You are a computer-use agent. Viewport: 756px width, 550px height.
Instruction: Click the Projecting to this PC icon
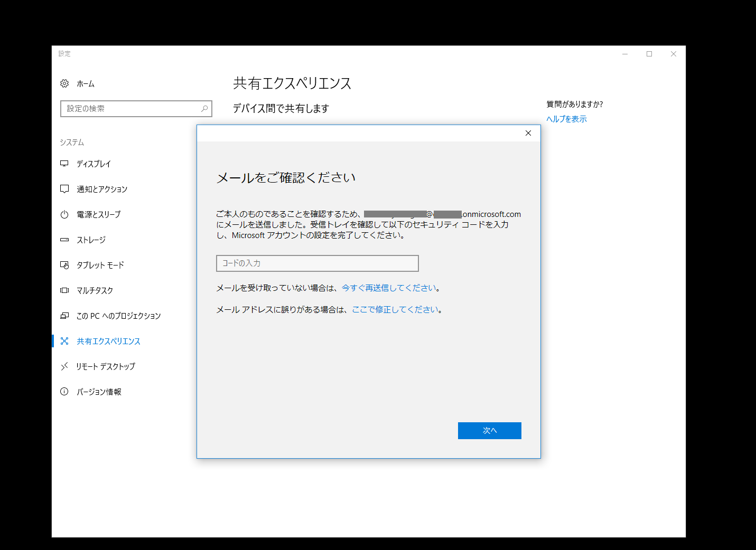(x=64, y=316)
